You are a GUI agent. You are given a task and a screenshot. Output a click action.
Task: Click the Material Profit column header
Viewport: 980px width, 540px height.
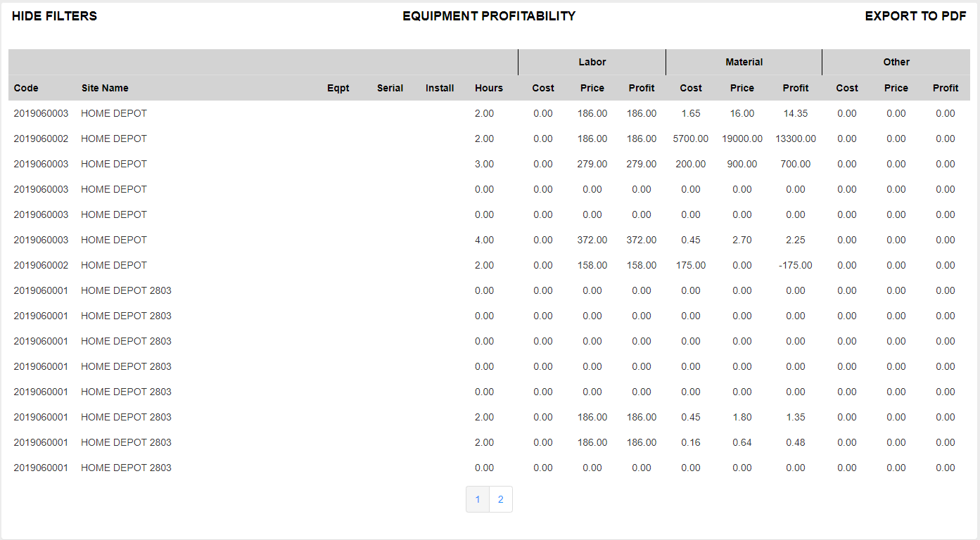click(796, 88)
